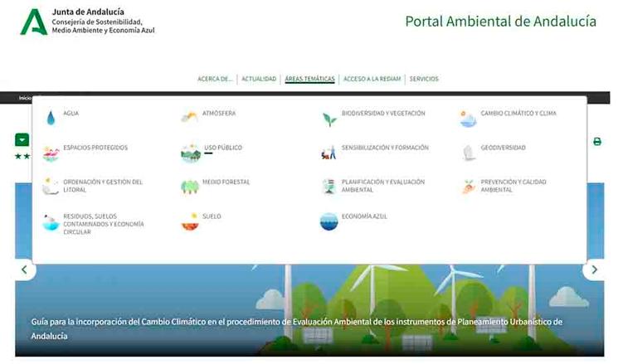
Task: Select the Biodiversidad y Vegetación plant icon
Action: pyautogui.click(x=329, y=118)
